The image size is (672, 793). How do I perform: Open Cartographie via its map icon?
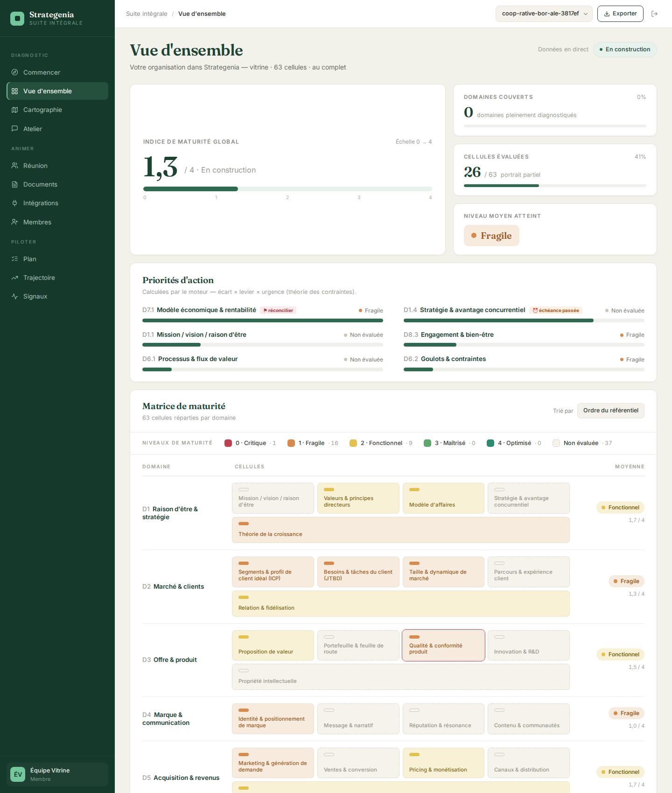pyautogui.click(x=15, y=110)
